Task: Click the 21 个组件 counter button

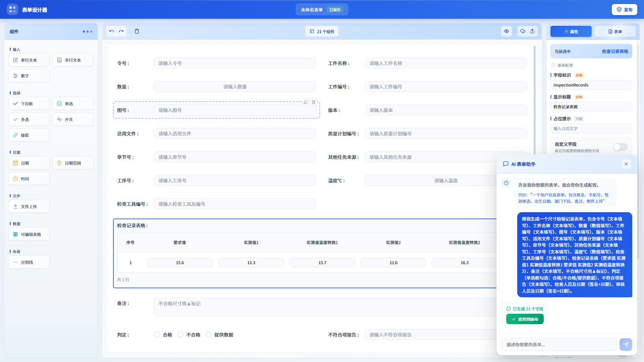Action: 322,31
